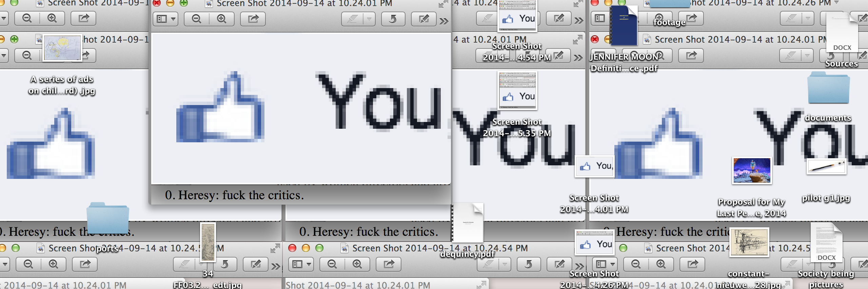Select the constant-nieuwe...28.jpg sketch thumbnail
Screen dimensions: 868x289
tap(749, 242)
